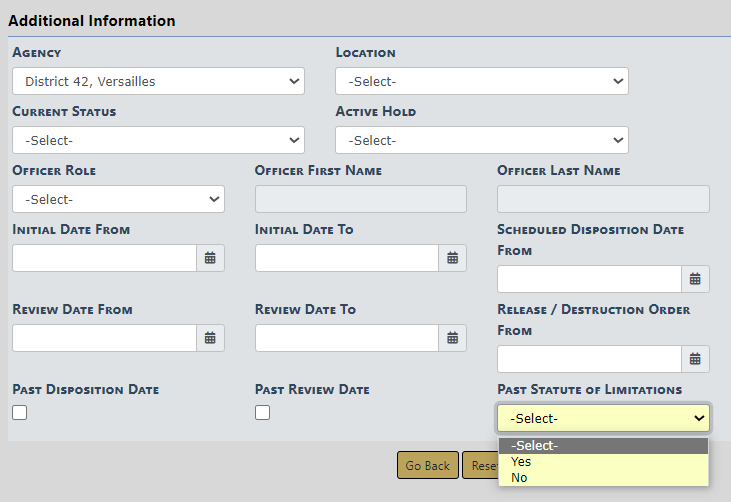Viewport: 731px width, 502px height.
Task: Choose Yes in Past Statute of Limitations list
Action: pyautogui.click(x=602, y=462)
